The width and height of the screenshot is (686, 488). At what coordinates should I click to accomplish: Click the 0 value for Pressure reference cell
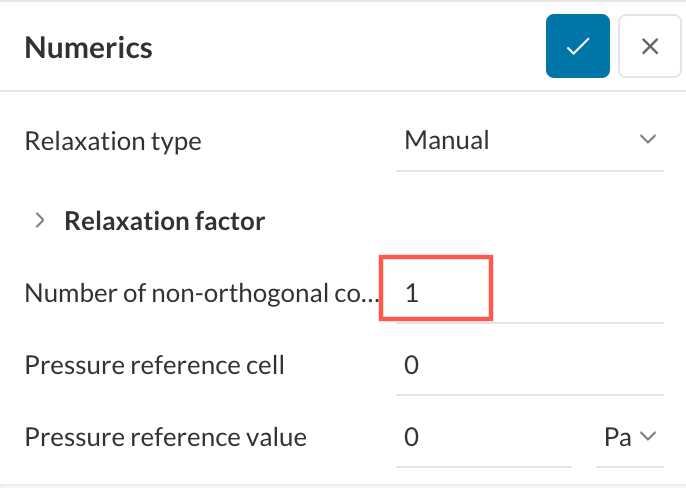click(411, 365)
